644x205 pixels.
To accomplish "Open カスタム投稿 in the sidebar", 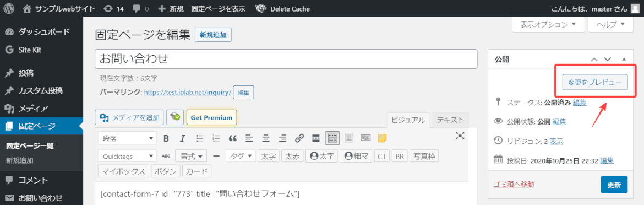I will point(41,91).
